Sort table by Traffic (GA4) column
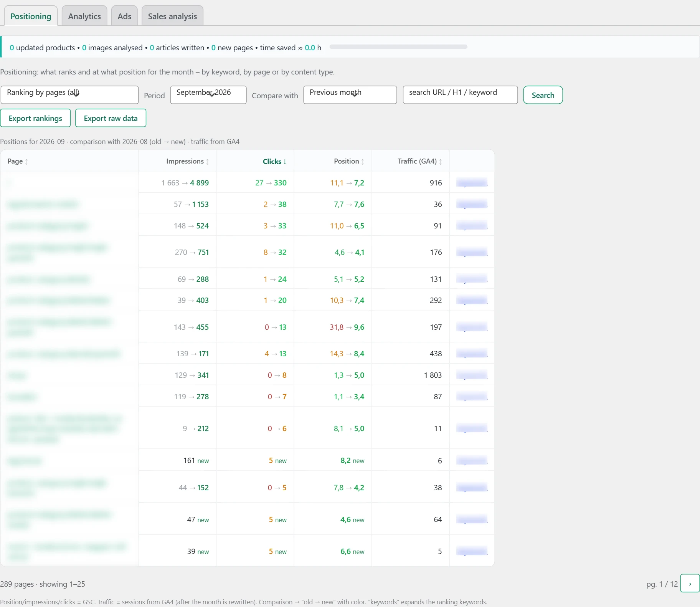700x607 pixels. [420, 161]
